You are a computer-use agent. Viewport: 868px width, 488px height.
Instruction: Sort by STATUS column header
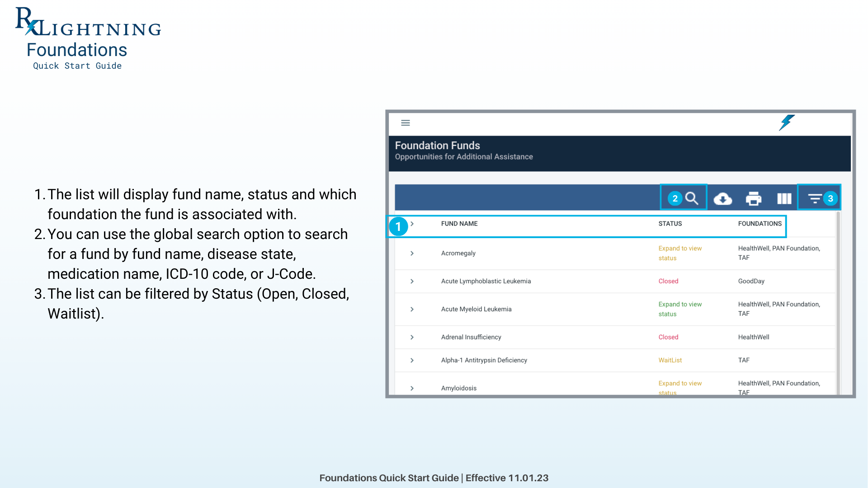pyautogui.click(x=670, y=224)
